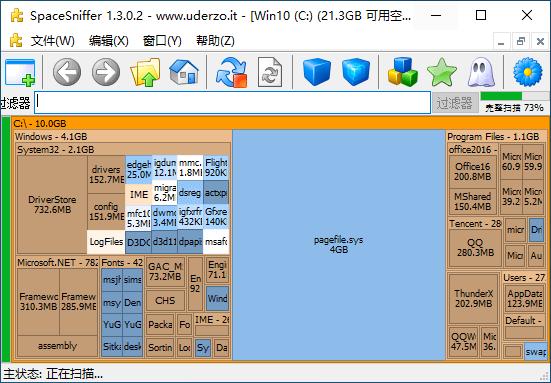Select the QQW 47.5M block
This screenshot has width=551, height=383.
(x=464, y=342)
